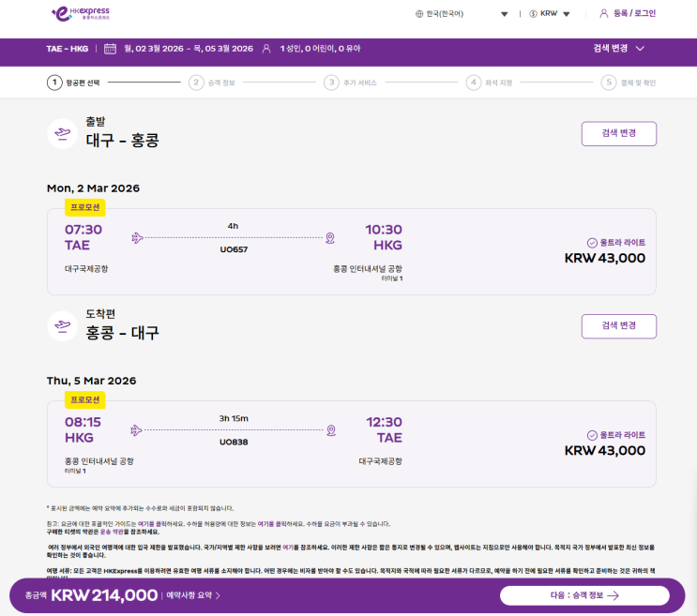This screenshot has width=697, height=616.
Task: Click the currency coin icon
Action: click(x=533, y=14)
